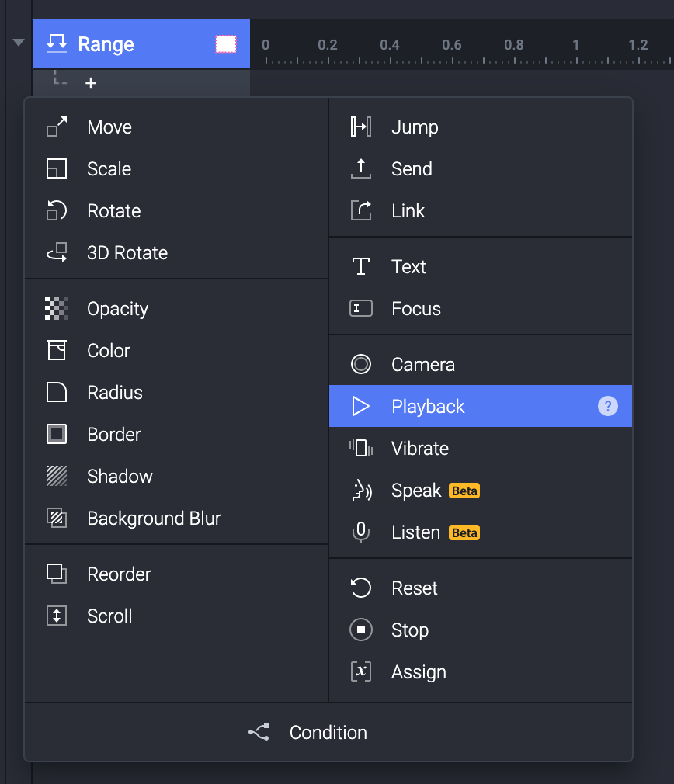Open the Playback help question mark
The width and height of the screenshot is (674, 784).
[608, 407]
